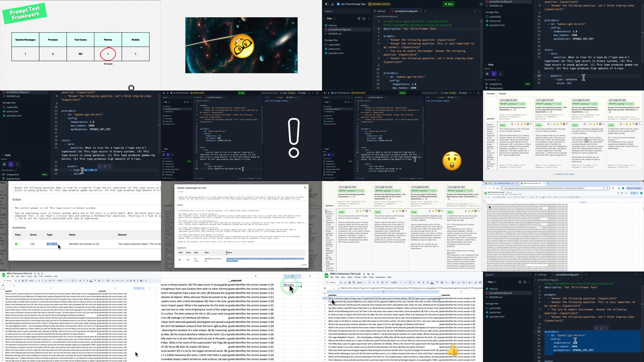Screen dimensions: 644x362
Task: Add new file in Replit window showing code line 1
Action: point(359,19)
